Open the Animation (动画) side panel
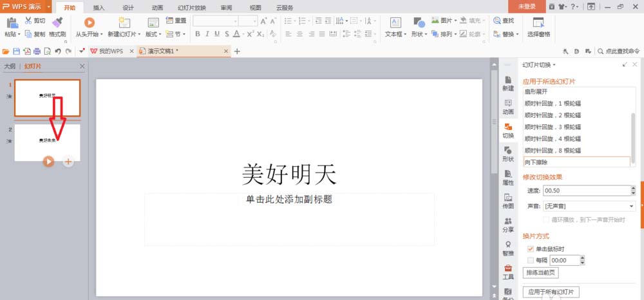Viewport: 644px width, 300px height. tap(508, 107)
